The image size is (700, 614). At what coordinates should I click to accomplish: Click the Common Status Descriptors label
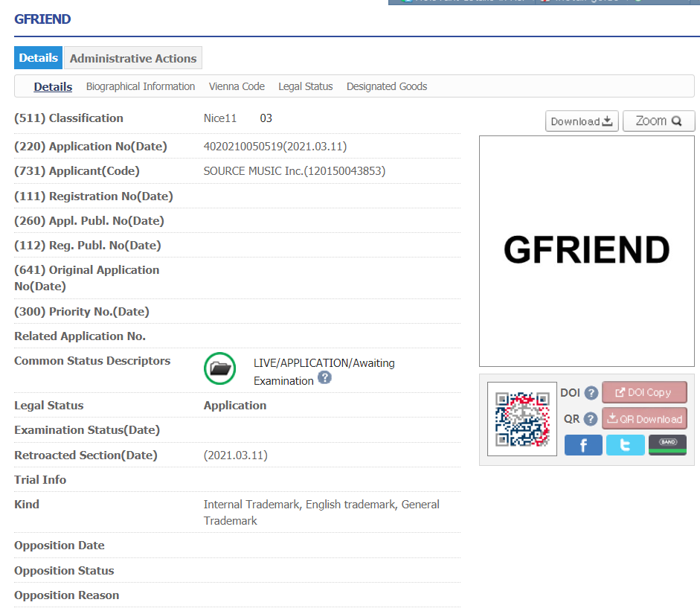point(92,361)
